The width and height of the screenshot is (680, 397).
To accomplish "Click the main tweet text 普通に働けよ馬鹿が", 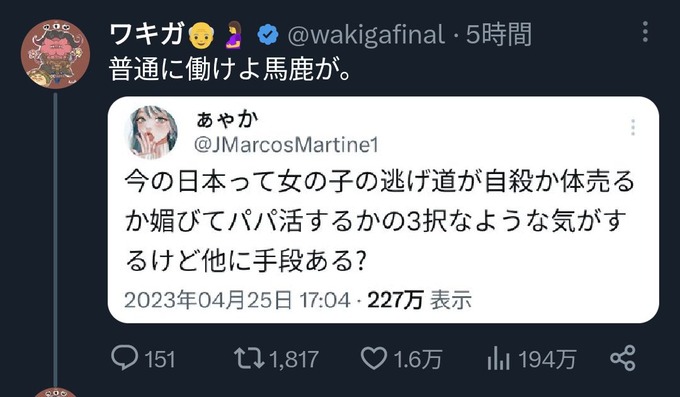I will click(x=230, y=69).
